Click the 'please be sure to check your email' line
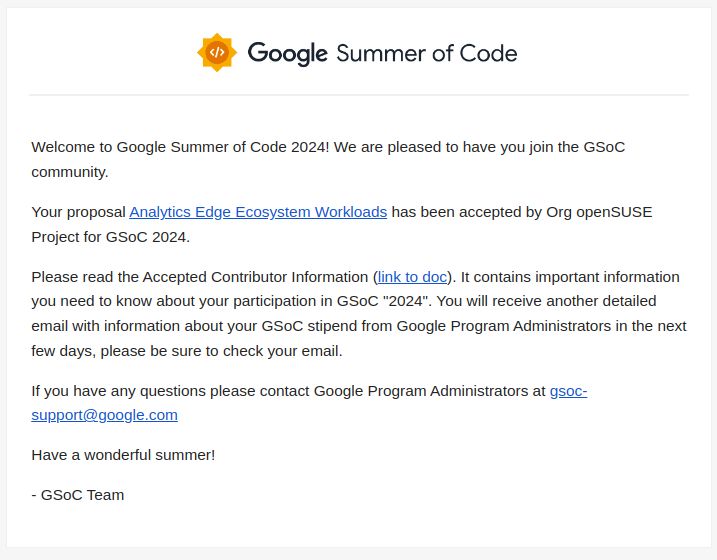Screen dimensions: 717x560 tap(220, 351)
